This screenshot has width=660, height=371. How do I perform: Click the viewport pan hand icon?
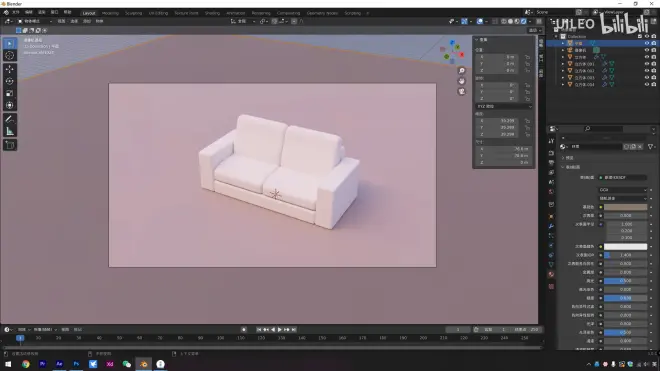point(462,81)
